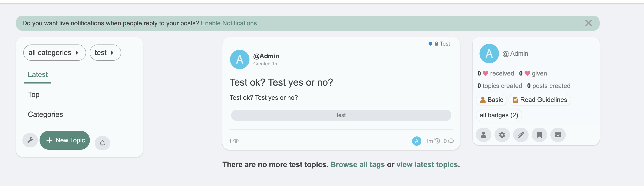Open the Browse all tags link
This screenshot has width=644, height=186.
(357, 164)
